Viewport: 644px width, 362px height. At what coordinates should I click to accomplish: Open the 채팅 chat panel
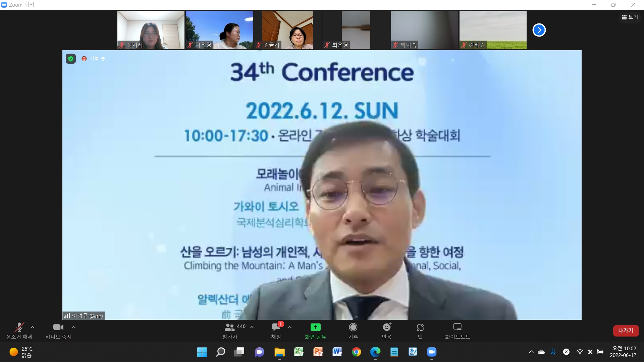[276, 331]
